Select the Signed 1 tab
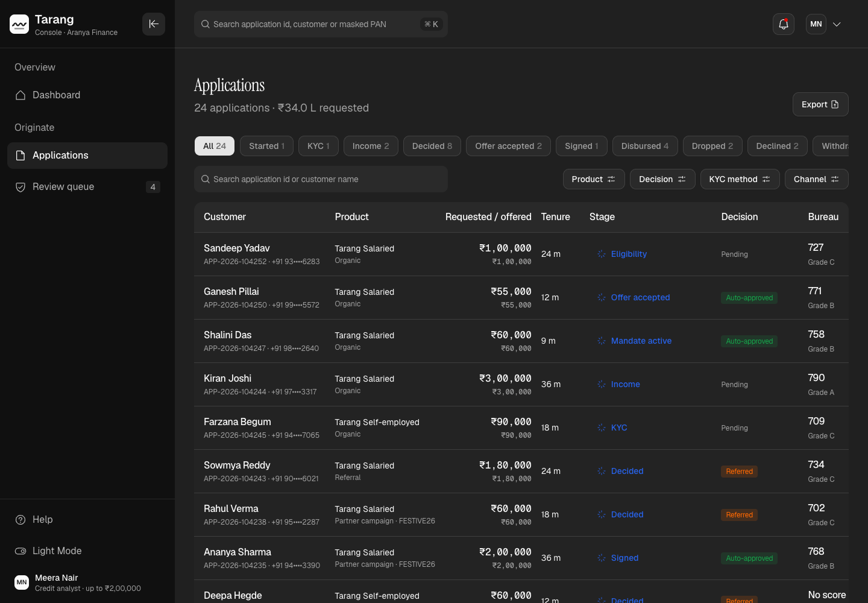The height and width of the screenshot is (603, 868). pyautogui.click(x=582, y=146)
